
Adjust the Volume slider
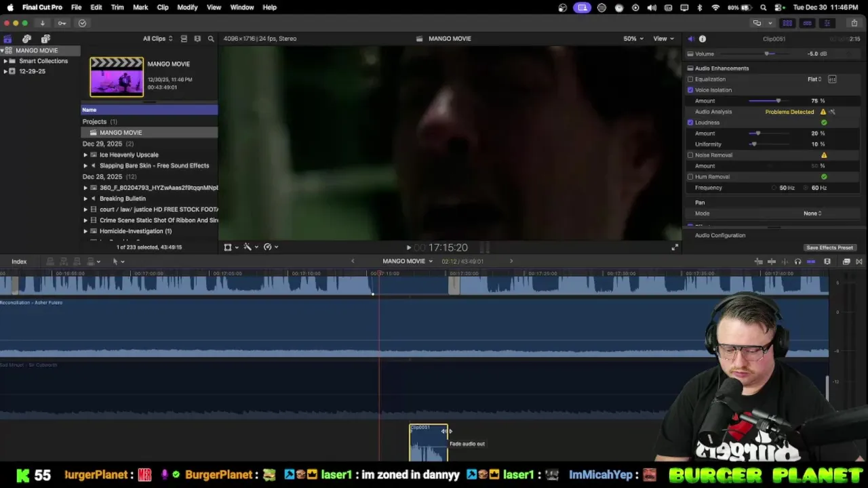pos(768,54)
